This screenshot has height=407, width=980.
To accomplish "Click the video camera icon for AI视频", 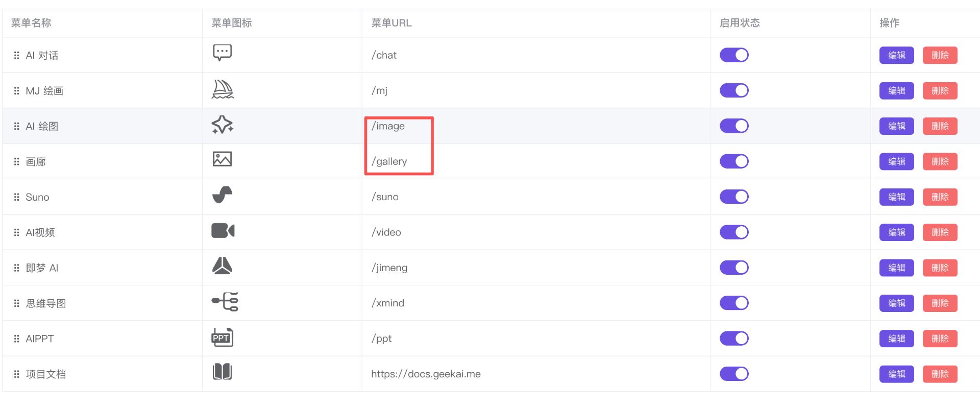I will pyautogui.click(x=223, y=231).
